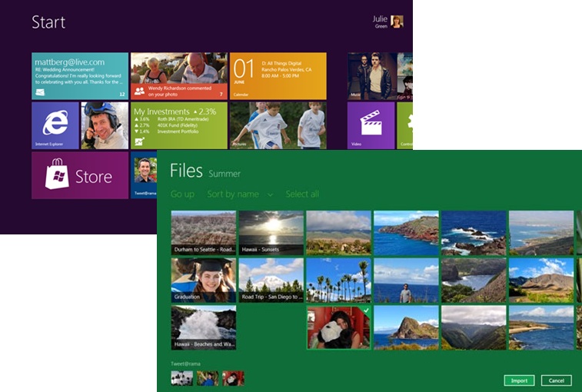Click the Tweet@rama basket label
This screenshot has width=582, height=392.
click(185, 364)
